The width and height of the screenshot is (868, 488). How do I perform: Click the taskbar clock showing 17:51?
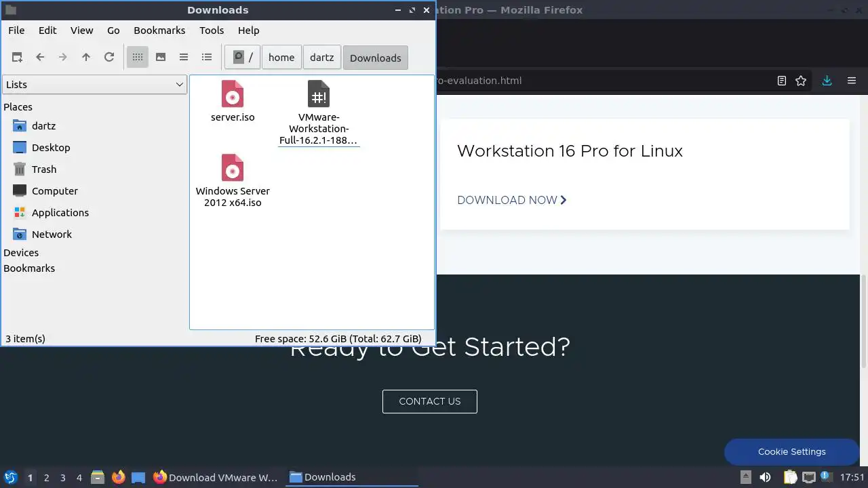[852, 477]
